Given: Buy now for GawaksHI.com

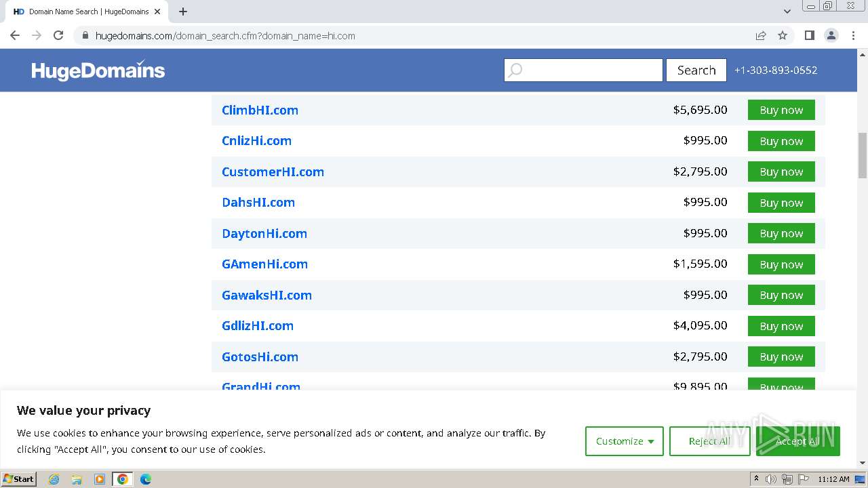Looking at the screenshot, I should coord(781,295).
